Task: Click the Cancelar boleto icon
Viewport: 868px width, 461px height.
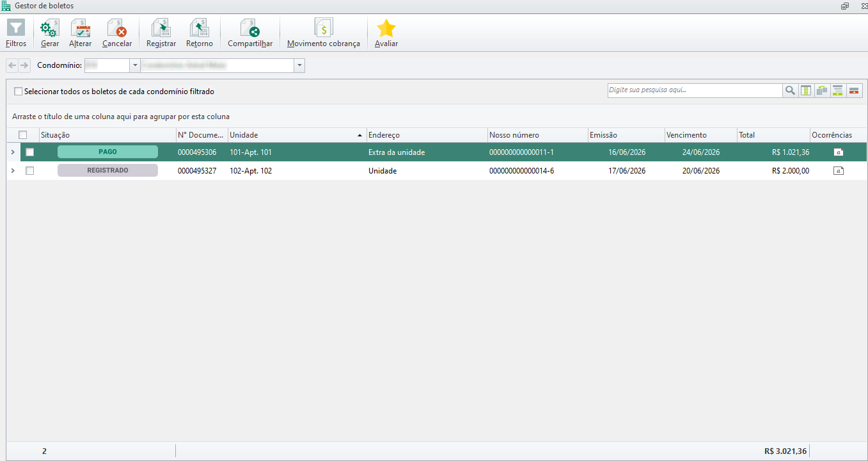Action: click(x=117, y=28)
